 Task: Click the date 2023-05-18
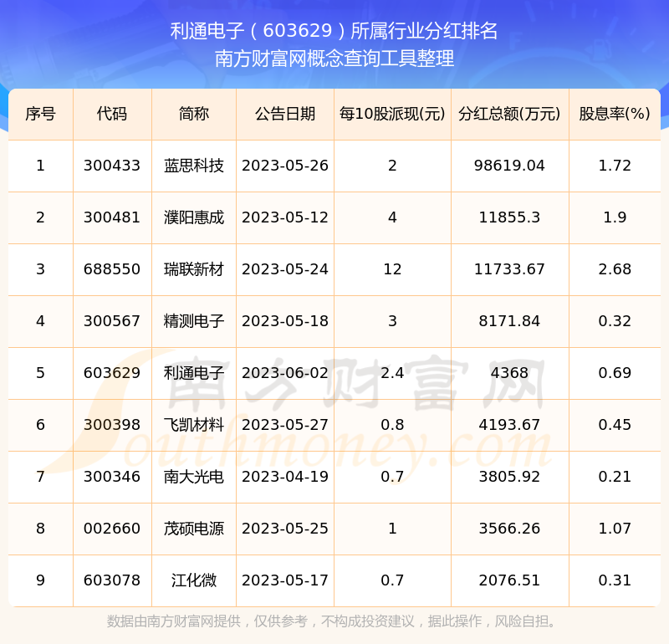coord(285,321)
